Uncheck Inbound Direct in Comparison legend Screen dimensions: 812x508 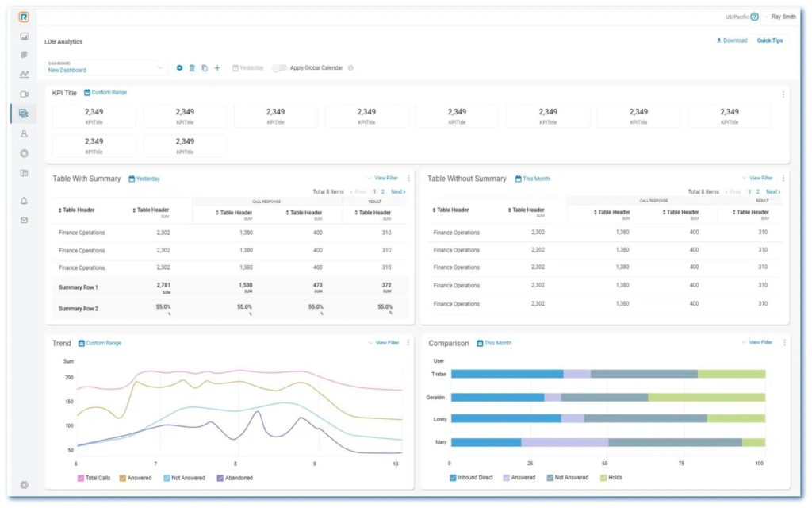coord(453,478)
